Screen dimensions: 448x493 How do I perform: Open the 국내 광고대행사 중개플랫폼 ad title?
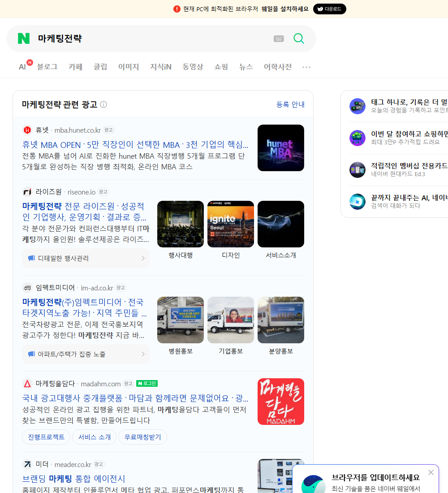135,398
